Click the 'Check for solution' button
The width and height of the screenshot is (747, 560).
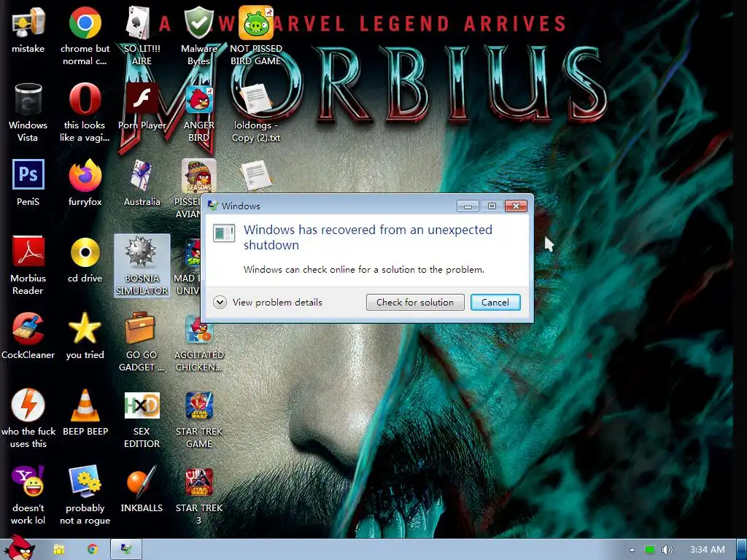pyautogui.click(x=415, y=303)
